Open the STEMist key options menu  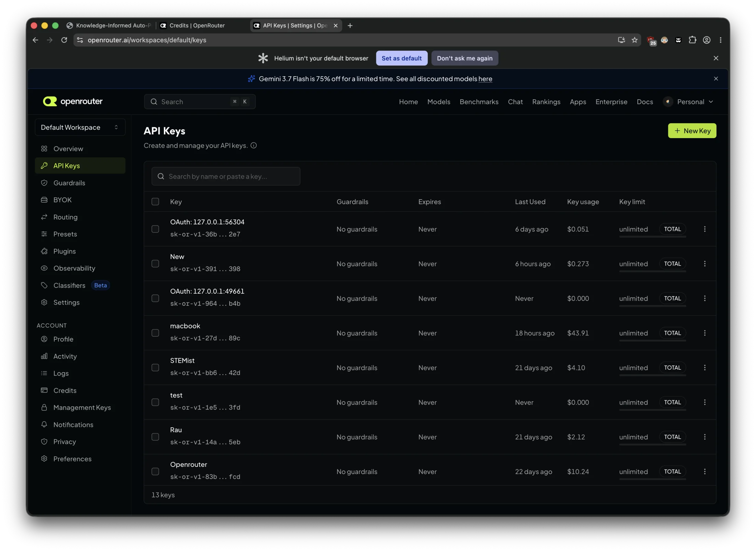pyautogui.click(x=704, y=368)
